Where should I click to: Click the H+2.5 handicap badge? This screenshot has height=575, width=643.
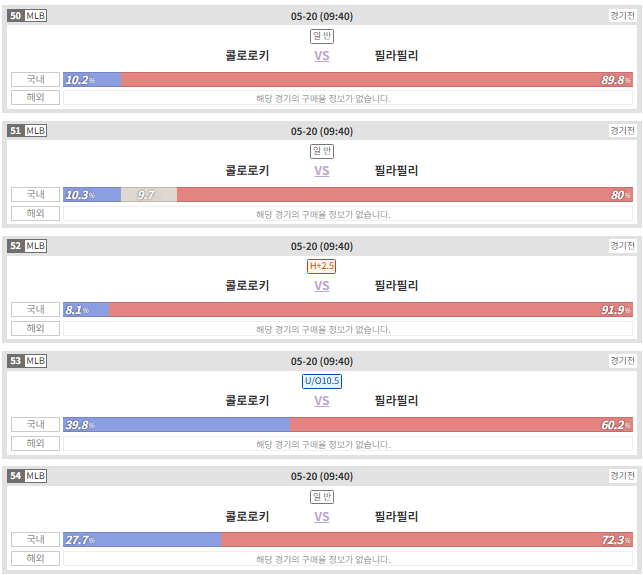pyautogui.click(x=322, y=266)
